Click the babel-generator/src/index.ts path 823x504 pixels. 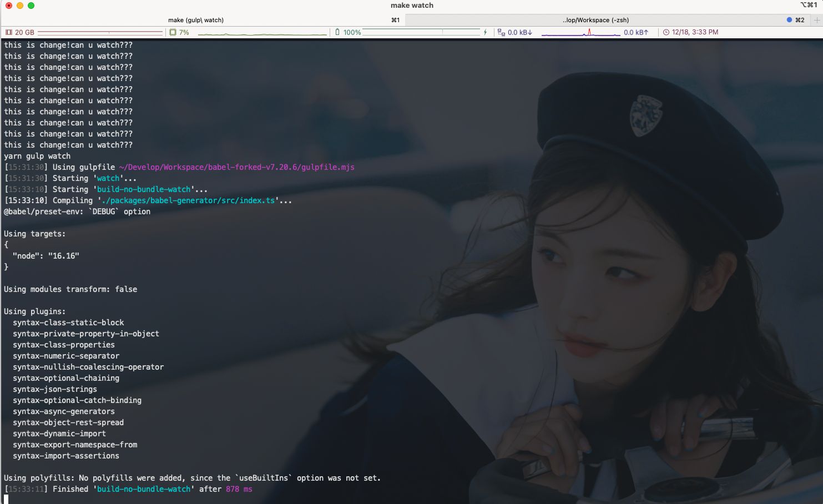(188, 200)
